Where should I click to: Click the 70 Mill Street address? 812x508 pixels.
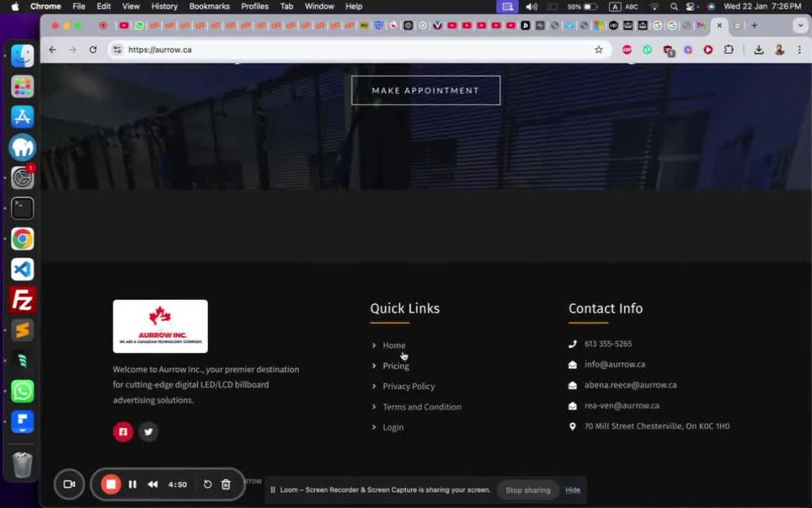click(x=657, y=426)
